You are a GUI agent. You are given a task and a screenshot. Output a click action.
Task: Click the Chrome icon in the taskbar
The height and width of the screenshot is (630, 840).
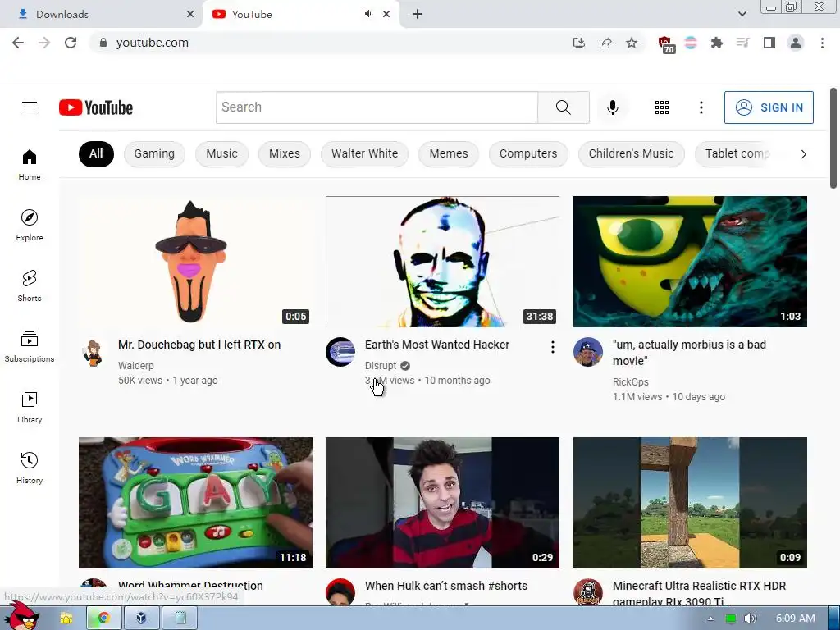(x=103, y=619)
